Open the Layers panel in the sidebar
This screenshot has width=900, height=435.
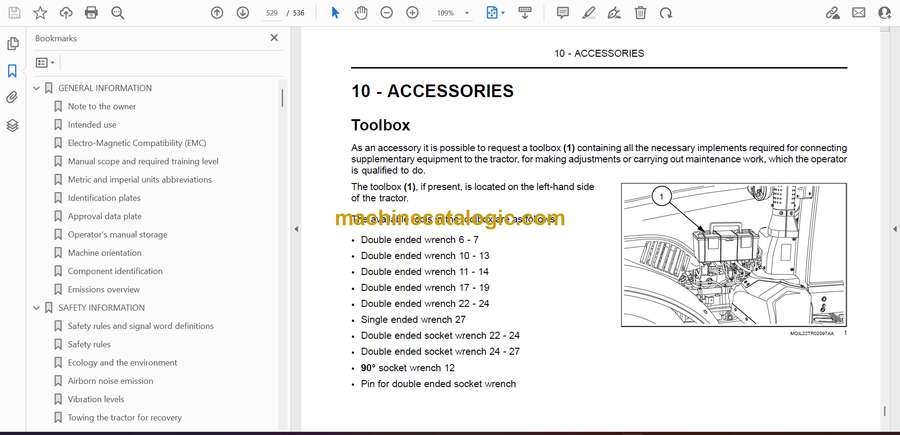point(12,125)
